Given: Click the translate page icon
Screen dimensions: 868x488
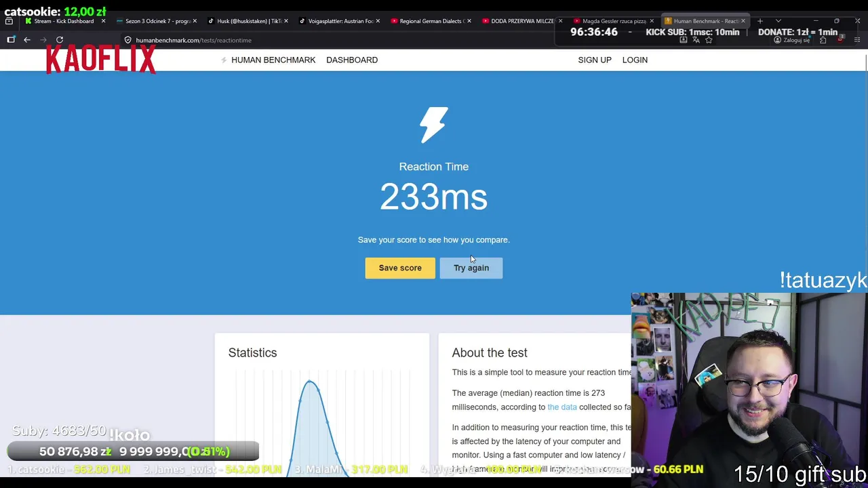Looking at the screenshot, I should point(696,40).
